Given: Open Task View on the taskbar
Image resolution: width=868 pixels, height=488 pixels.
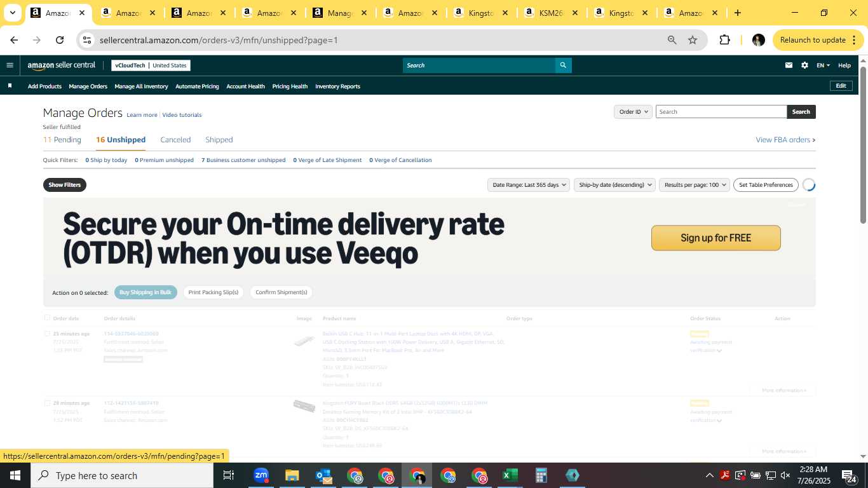Looking at the screenshot, I should [229, 475].
